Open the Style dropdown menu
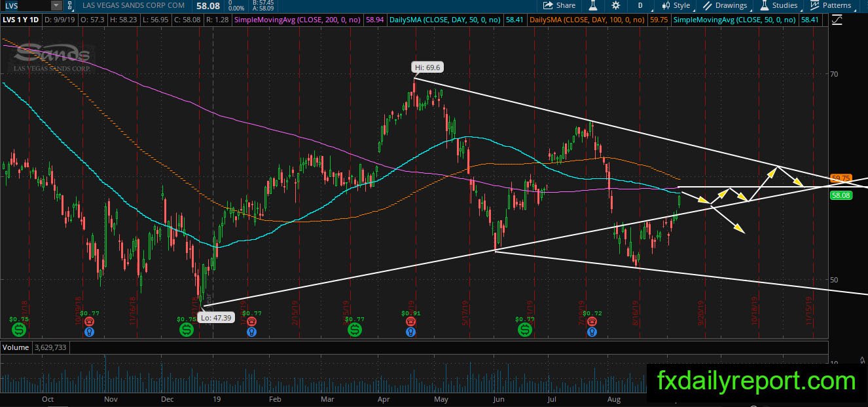The height and width of the screenshot is (407, 868). (676, 5)
